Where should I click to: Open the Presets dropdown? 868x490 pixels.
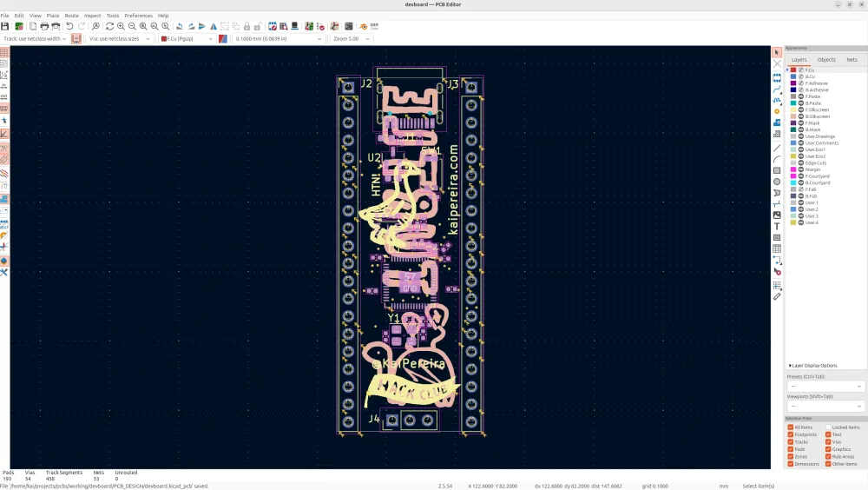tap(825, 386)
